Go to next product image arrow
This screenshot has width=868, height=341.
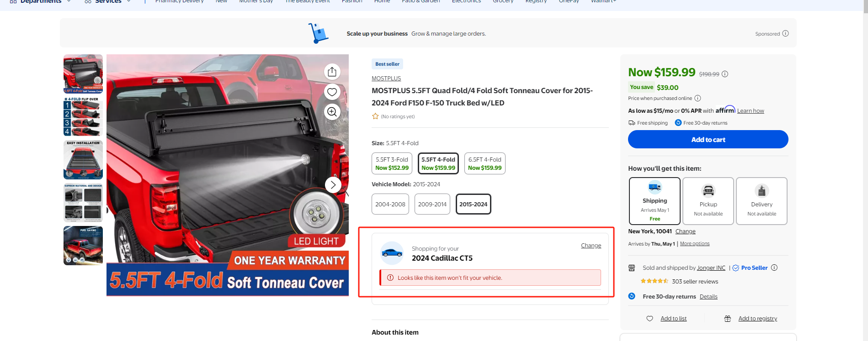pos(333,184)
